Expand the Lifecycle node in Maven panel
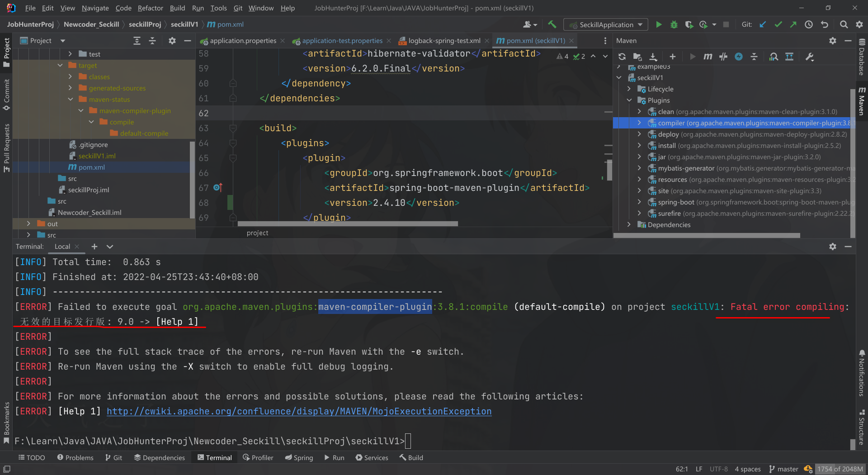The image size is (868, 475). coord(629,89)
